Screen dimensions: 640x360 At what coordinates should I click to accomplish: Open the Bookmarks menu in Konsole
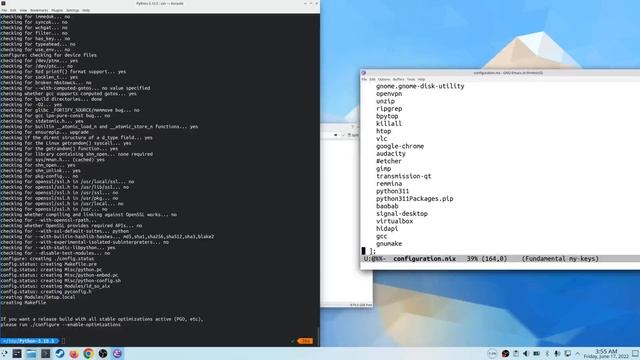39,10
